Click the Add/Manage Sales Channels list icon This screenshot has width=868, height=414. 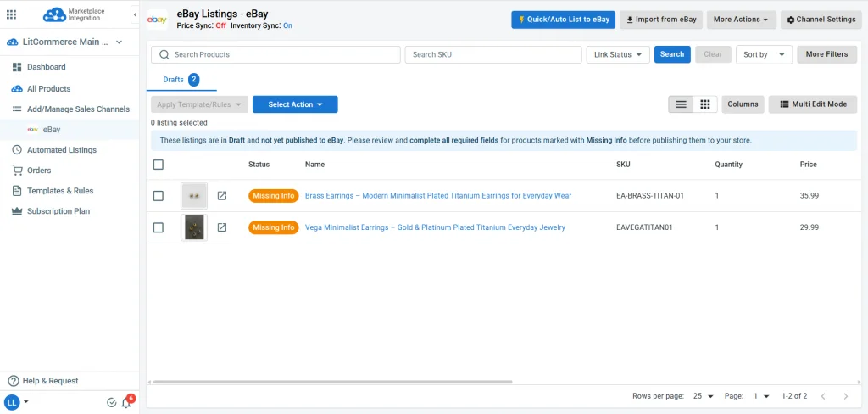(x=17, y=109)
